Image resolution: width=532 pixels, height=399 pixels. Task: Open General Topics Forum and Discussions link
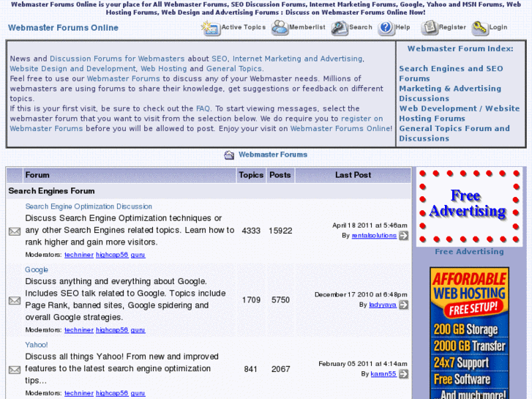click(454, 133)
